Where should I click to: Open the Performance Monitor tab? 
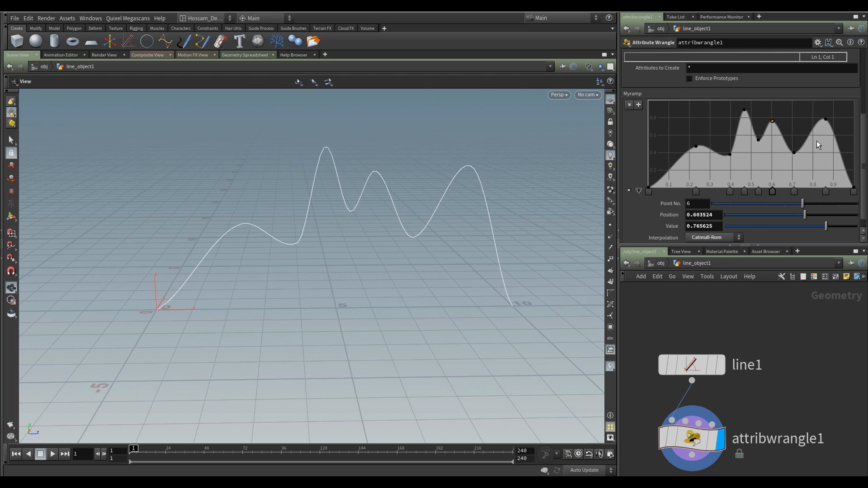721,17
